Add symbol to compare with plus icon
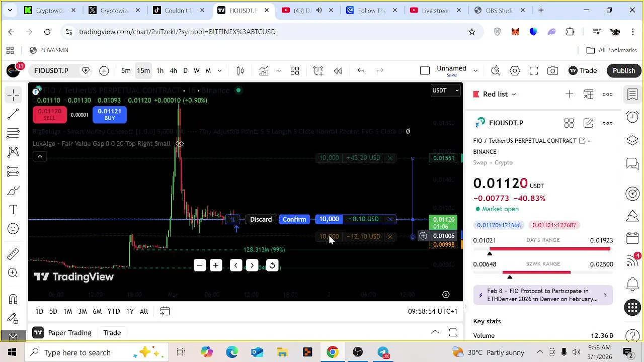 (104, 71)
